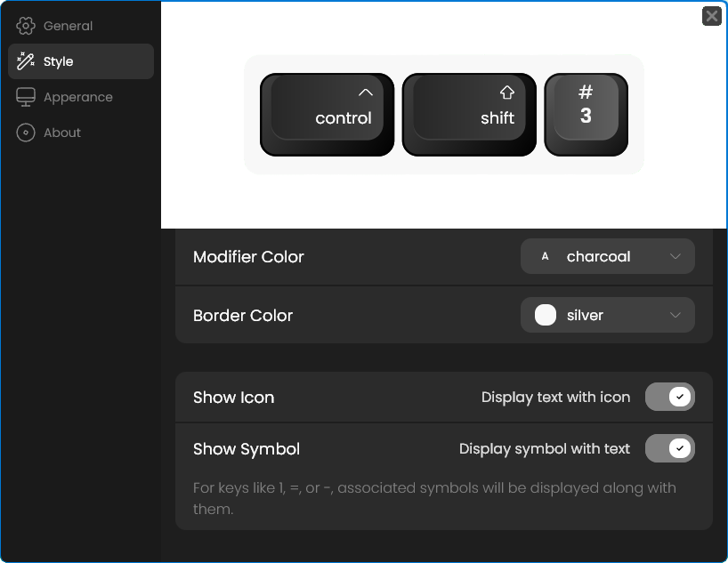Close the settings window

pyautogui.click(x=711, y=16)
